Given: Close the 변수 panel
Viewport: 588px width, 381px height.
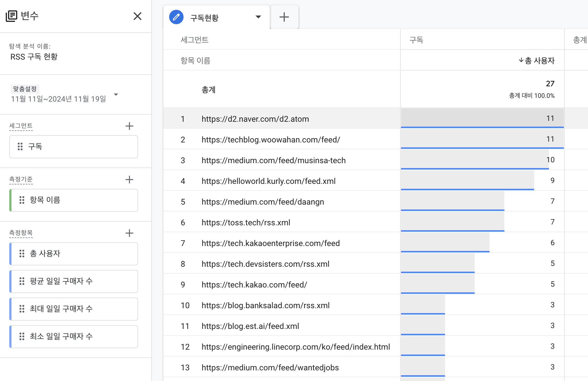Looking at the screenshot, I should tap(138, 16).
